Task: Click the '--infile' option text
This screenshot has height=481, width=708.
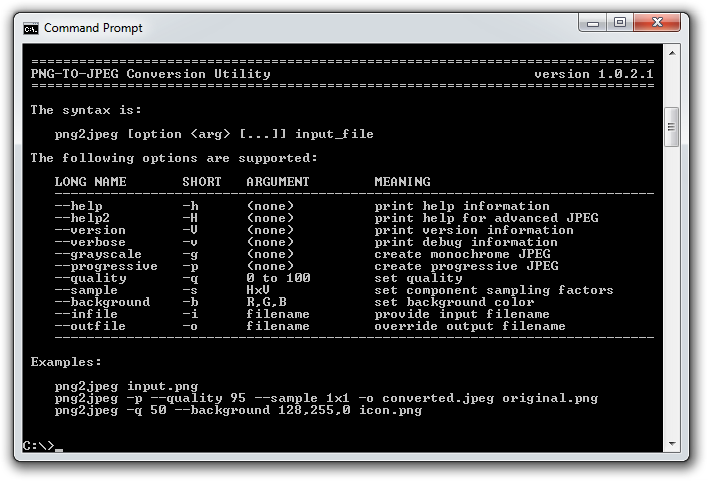Action: click(86, 314)
